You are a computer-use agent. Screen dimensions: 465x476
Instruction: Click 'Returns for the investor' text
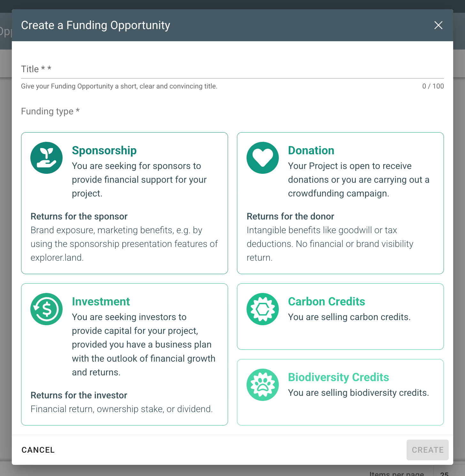pyautogui.click(x=79, y=395)
